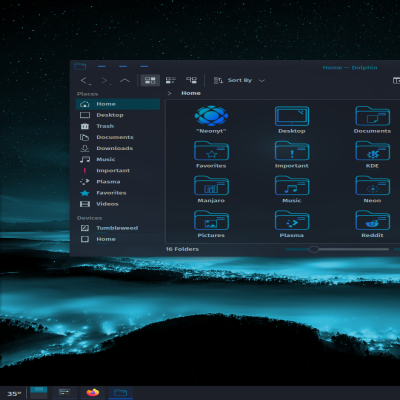Click the Home breadcrumb in location bar

click(191, 93)
